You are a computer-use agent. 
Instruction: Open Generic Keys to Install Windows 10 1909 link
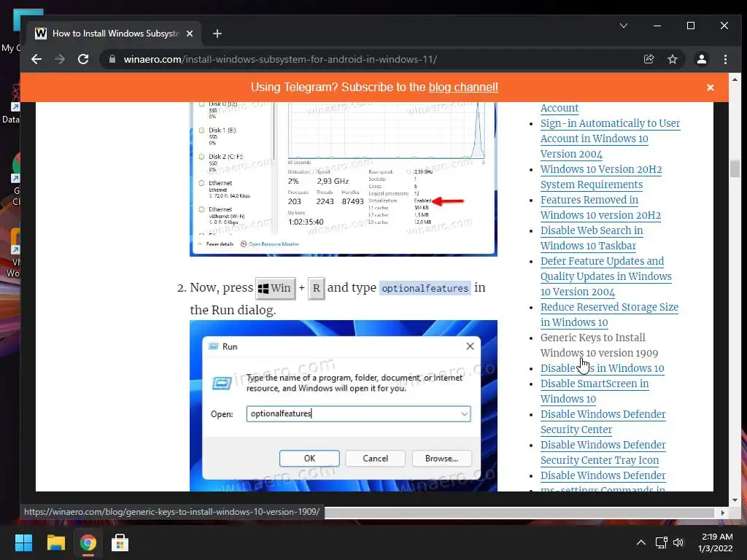point(599,345)
